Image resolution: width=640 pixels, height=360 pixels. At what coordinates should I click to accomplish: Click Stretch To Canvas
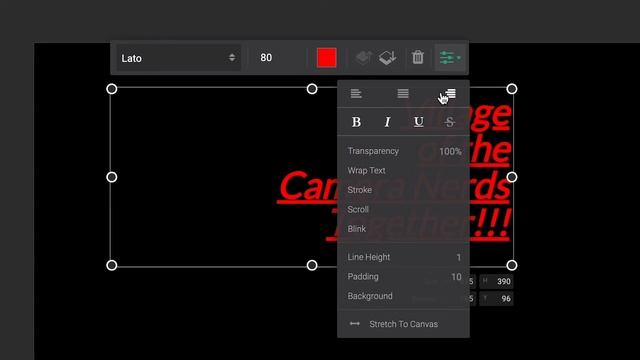pos(403,324)
